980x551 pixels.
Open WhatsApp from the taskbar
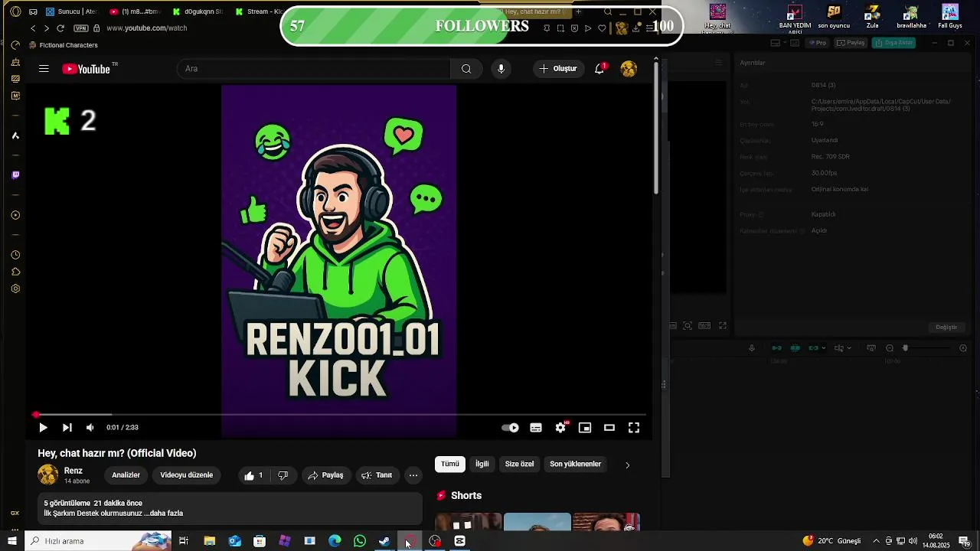coord(360,541)
